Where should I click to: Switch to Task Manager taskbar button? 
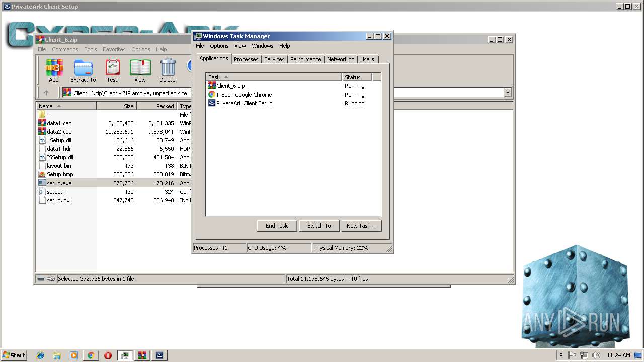tap(125, 355)
